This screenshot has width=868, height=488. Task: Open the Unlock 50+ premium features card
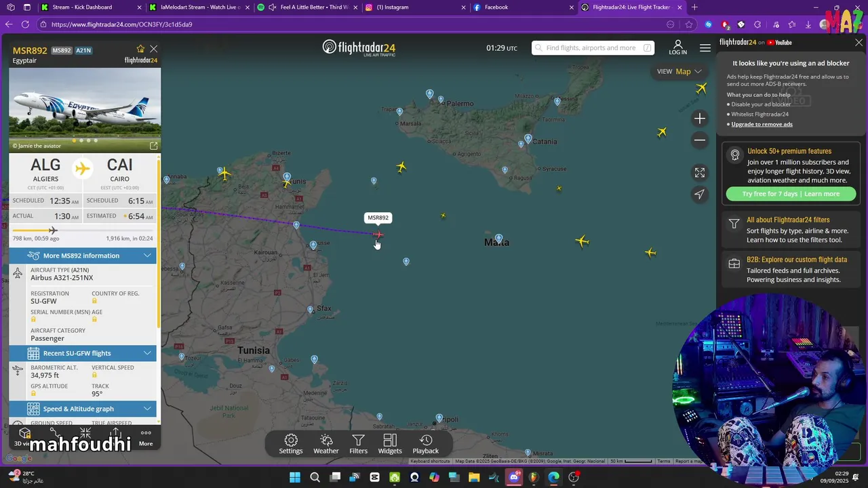(791, 173)
